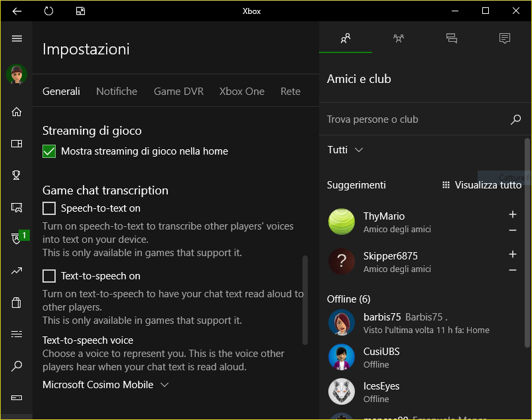Click ThyMario name text
Image resolution: width=532 pixels, height=420 pixels.
point(383,216)
